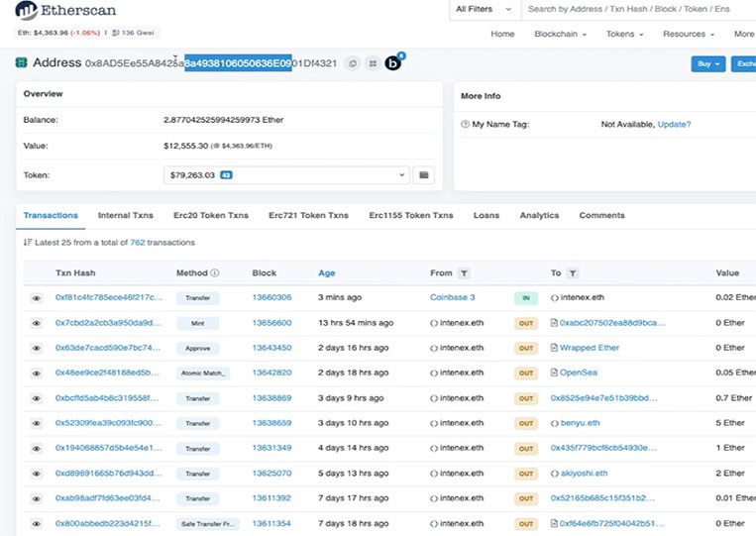756x536 pixels.
Task: Open the All Filters dropdown
Action: 485,9
